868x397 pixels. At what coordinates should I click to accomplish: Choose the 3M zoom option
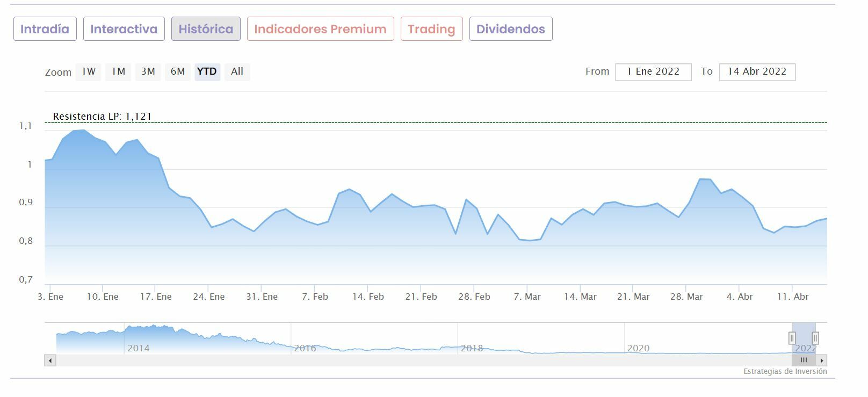148,71
